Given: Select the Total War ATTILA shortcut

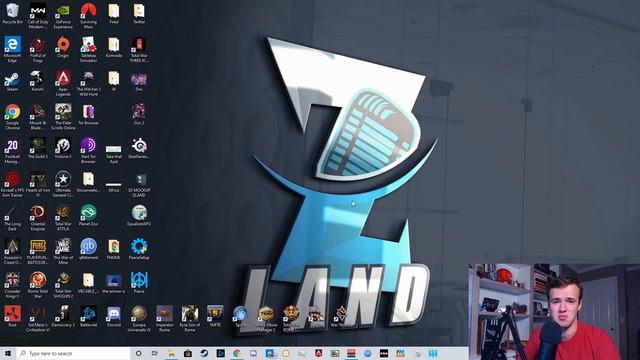Looking at the screenshot, I should 63,218.
